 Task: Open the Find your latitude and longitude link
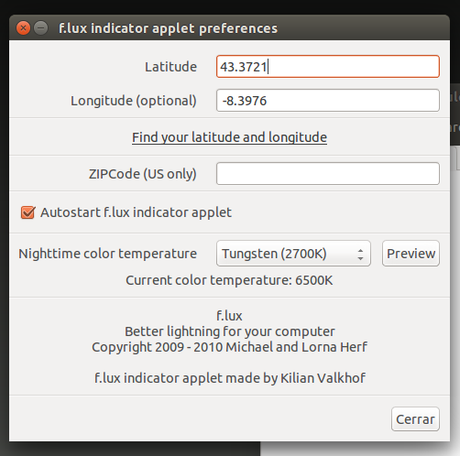point(229,137)
